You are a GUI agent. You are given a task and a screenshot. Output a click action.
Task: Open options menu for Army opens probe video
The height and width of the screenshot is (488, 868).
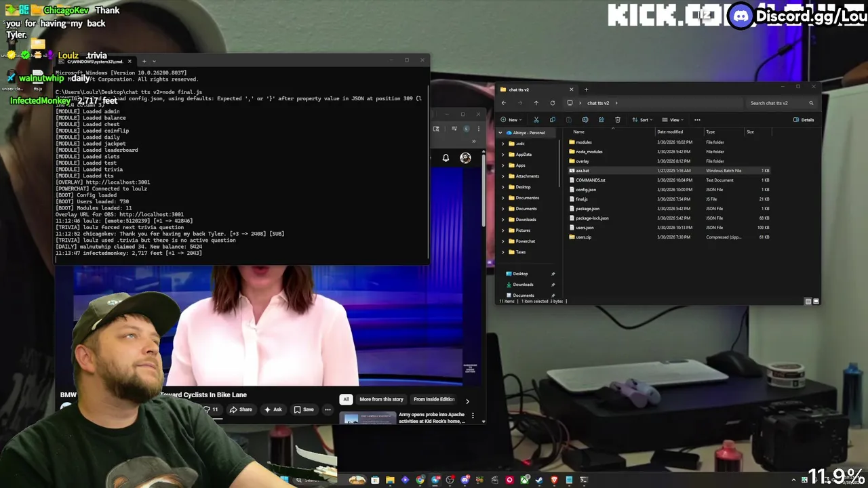(x=473, y=415)
